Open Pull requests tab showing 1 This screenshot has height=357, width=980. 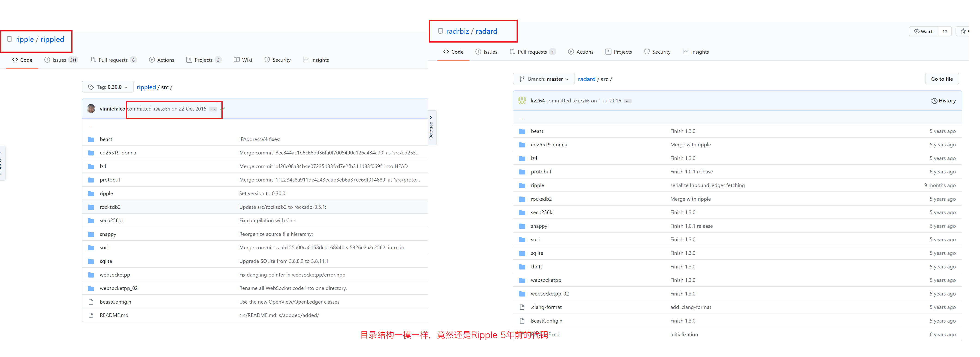pyautogui.click(x=533, y=52)
